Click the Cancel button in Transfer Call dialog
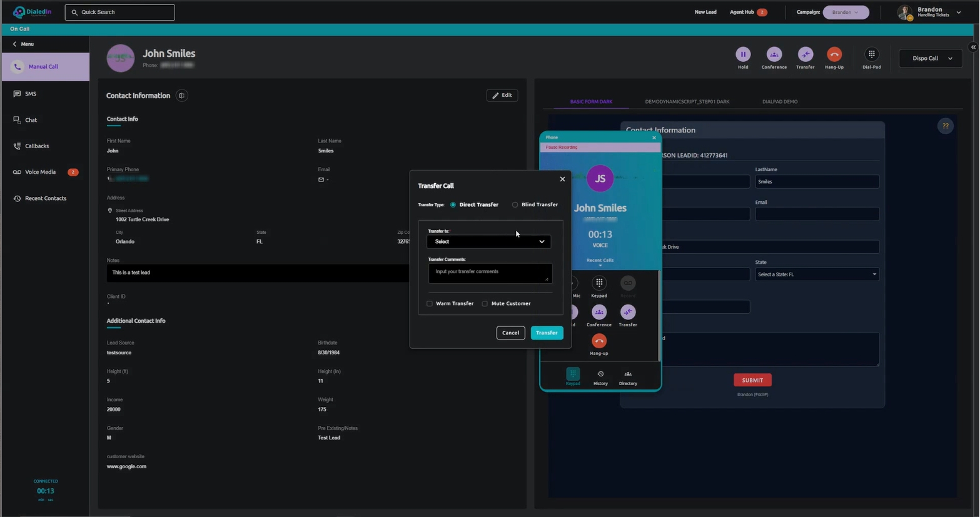Image resolution: width=980 pixels, height=517 pixels. click(x=510, y=333)
